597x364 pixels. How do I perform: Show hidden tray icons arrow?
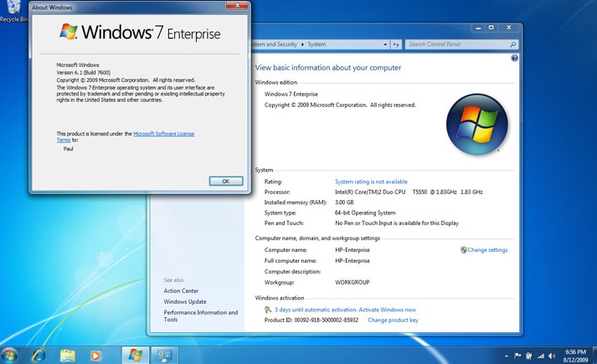tap(507, 356)
